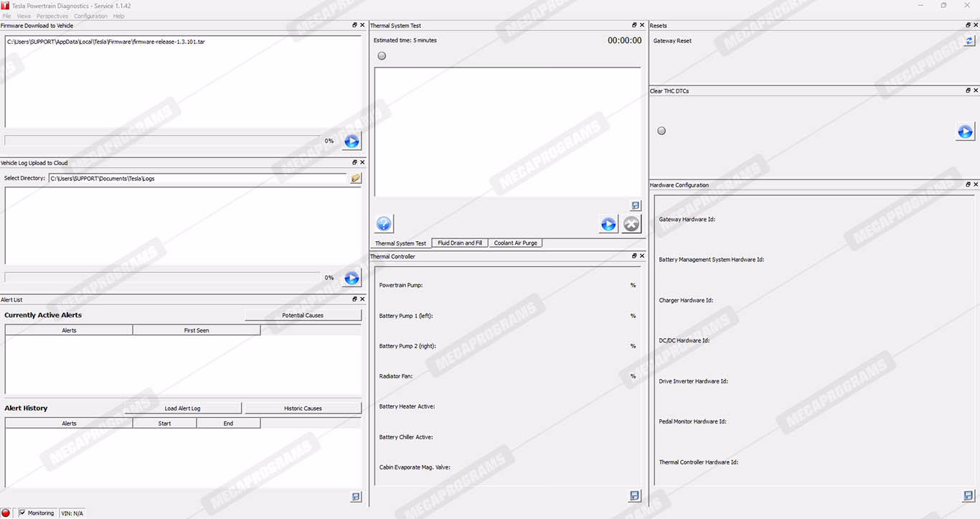The image size is (980, 519).
Task: Click the browse folder icon for log directory
Action: 356,178
